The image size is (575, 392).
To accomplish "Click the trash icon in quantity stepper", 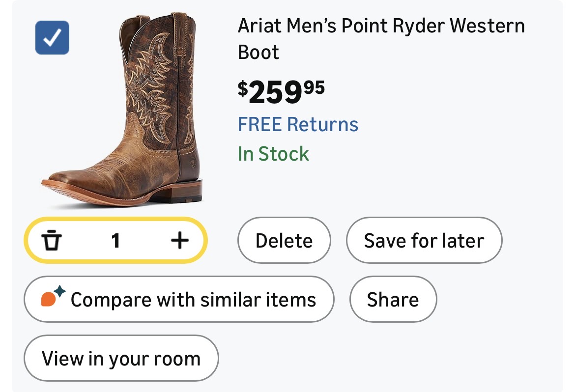I will [52, 241].
